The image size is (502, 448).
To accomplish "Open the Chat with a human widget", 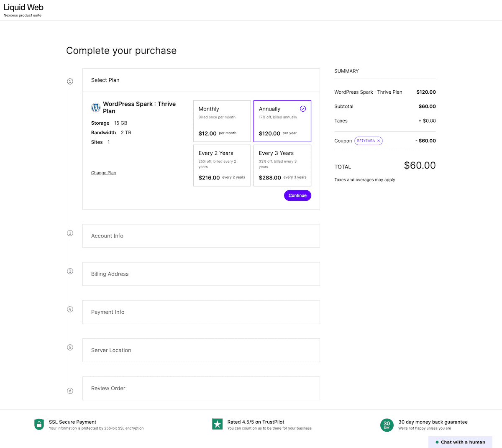I will 460,442.
